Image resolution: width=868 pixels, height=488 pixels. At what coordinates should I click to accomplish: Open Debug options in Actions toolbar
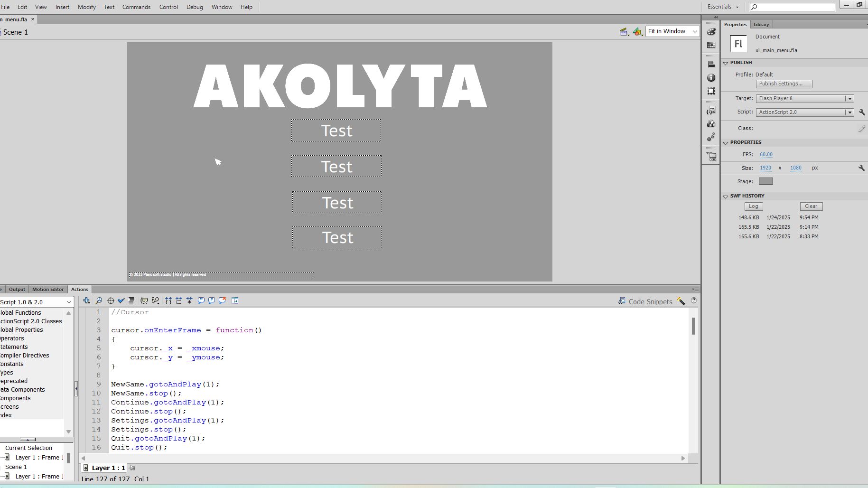tap(155, 300)
